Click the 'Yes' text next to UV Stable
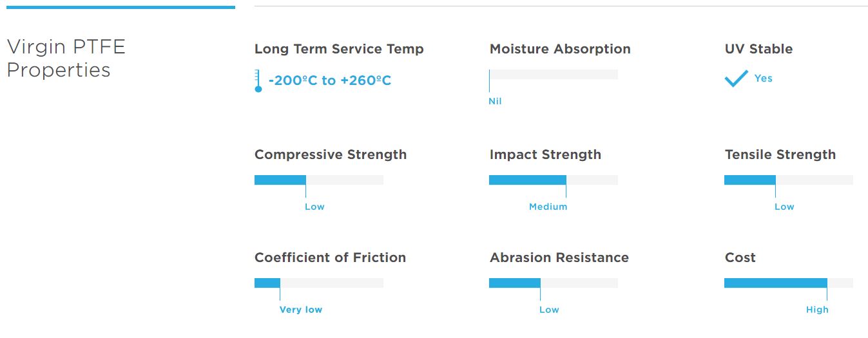 pyautogui.click(x=764, y=78)
